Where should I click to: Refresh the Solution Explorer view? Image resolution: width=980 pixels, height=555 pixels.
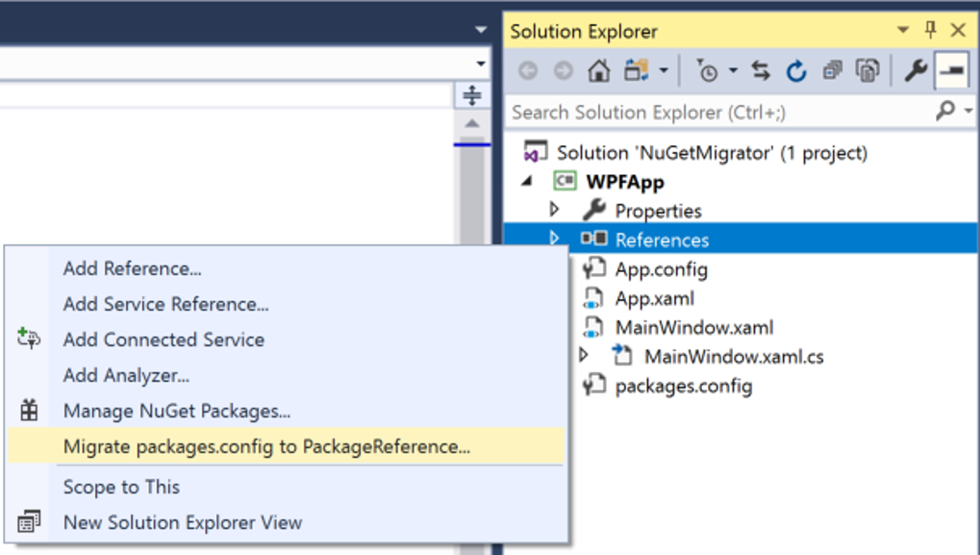796,70
